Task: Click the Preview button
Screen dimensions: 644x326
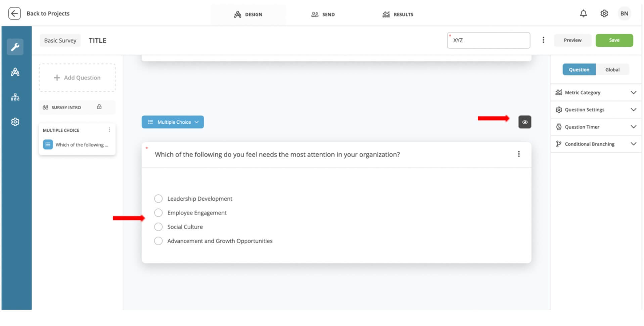Action: click(572, 40)
